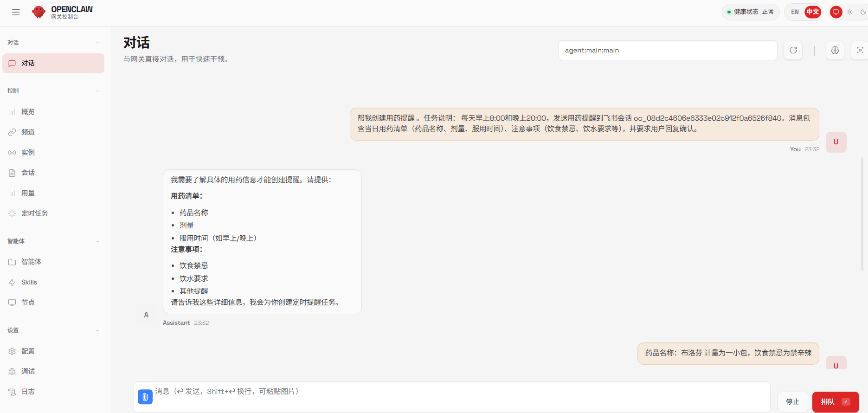Open 定时任务 scheduled tasks in sidebar
The image size is (868, 413).
tap(34, 213)
